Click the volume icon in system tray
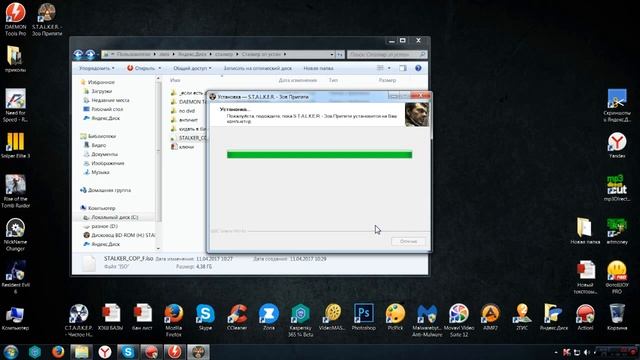Image resolution: width=640 pixels, height=360 pixels. (587, 352)
